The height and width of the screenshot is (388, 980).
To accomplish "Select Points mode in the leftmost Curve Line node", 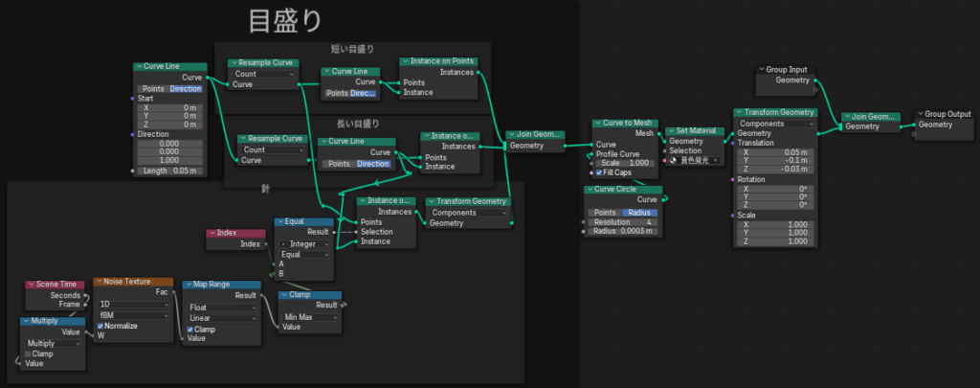I will [153, 88].
